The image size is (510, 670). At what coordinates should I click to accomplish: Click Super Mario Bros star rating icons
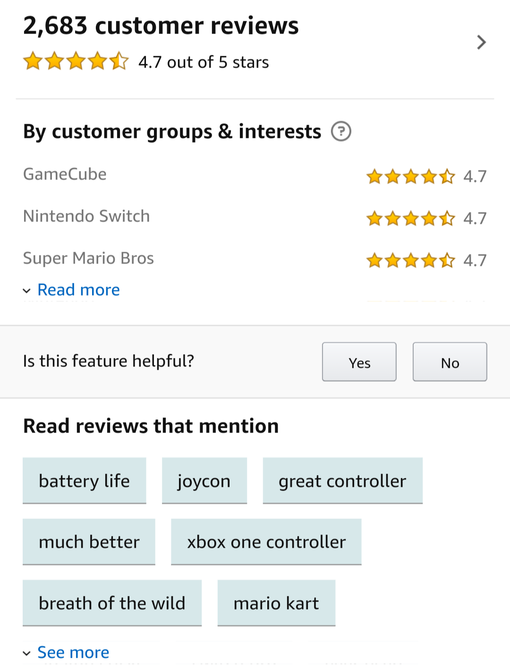[410, 260]
